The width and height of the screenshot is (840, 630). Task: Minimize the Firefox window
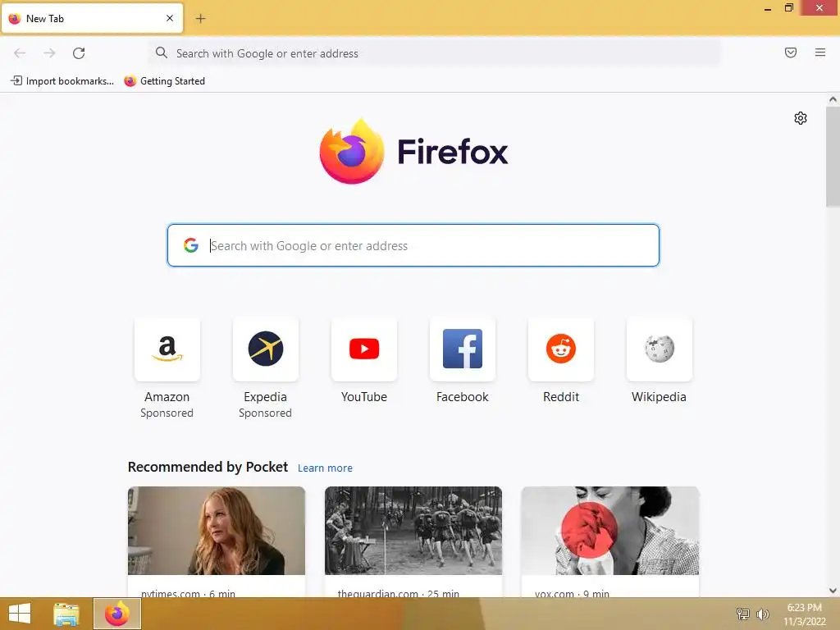click(768, 8)
